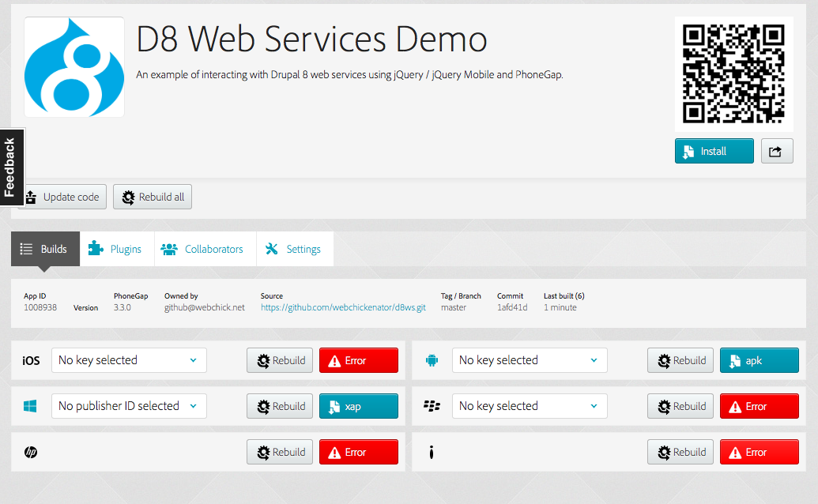Open the Collaborators tab
This screenshot has width=818, height=504.
[205, 249]
